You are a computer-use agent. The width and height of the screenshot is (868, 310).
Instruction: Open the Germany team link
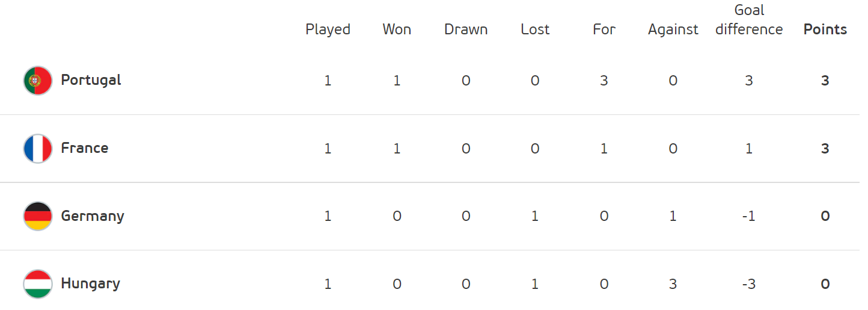tap(93, 216)
